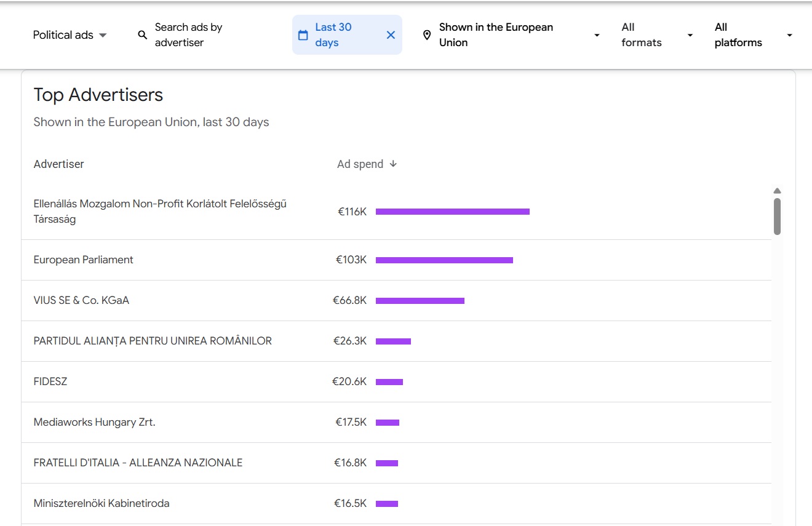812x526 pixels.
Task: Open PARTIDUL ALIANȚA PENTRU UNIREA ROMÂNILOR row
Action: pyautogui.click(x=396, y=341)
